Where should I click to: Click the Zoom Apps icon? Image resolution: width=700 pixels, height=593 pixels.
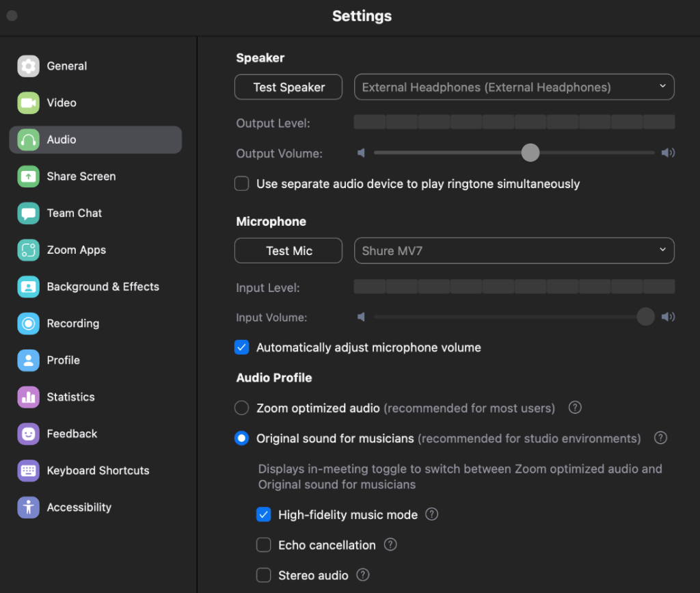(28, 250)
